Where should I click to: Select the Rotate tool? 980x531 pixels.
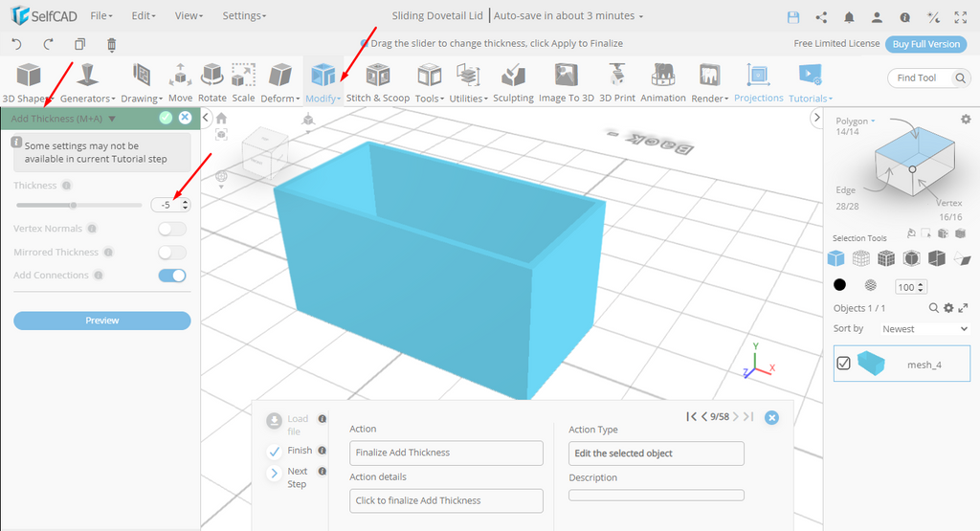coord(212,82)
